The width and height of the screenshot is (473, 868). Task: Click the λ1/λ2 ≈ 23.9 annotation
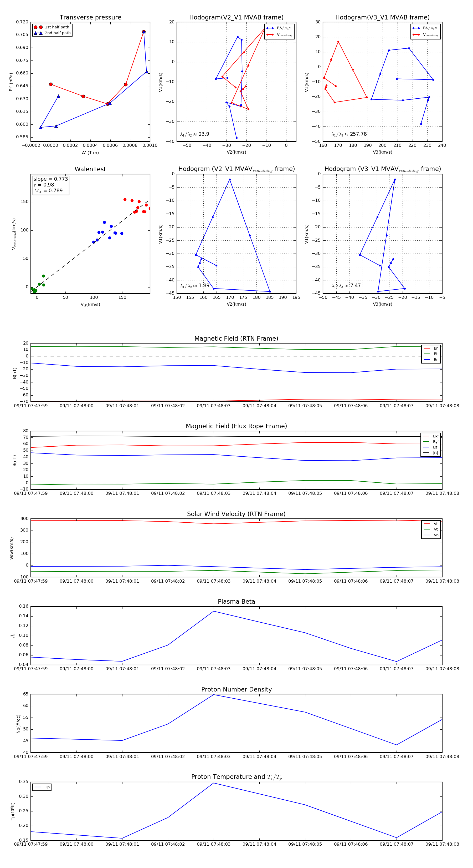tap(194, 134)
